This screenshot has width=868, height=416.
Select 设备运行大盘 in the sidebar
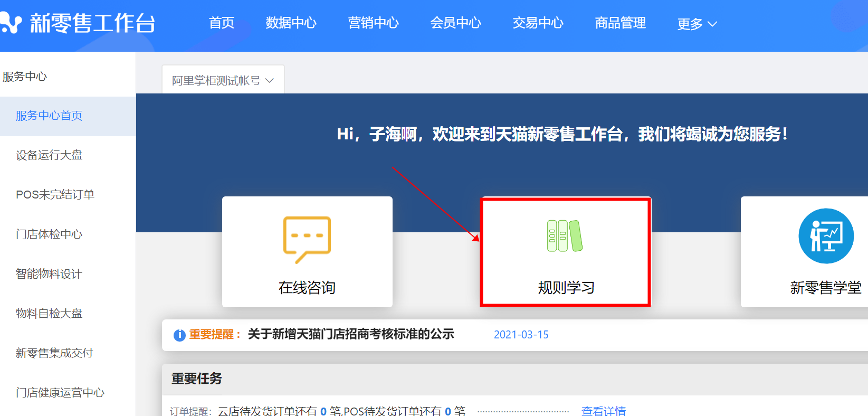pos(49,155)
